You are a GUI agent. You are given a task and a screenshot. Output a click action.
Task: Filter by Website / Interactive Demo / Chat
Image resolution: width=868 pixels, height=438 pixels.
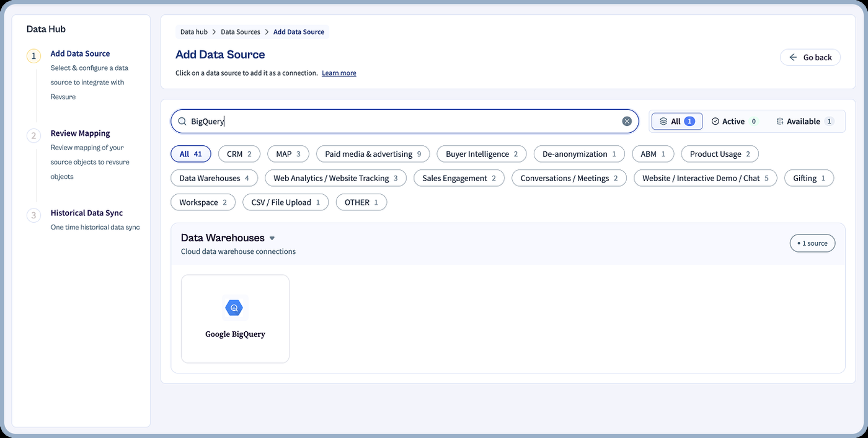click(x=706, y=178)
